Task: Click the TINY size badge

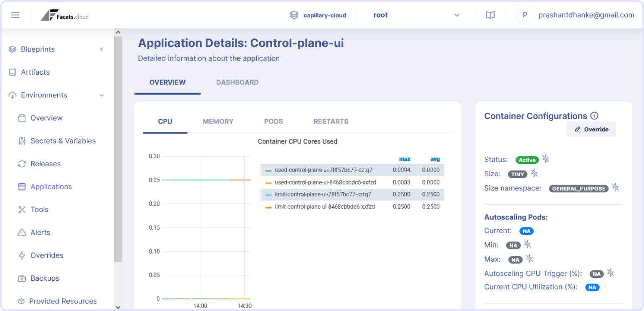Action: point(518,175)
